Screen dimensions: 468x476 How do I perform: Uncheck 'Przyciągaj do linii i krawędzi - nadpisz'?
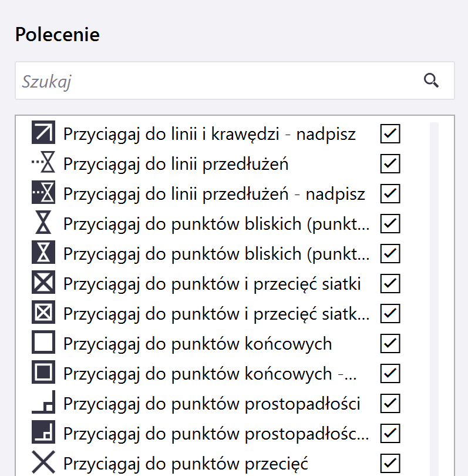pos(390,134)
